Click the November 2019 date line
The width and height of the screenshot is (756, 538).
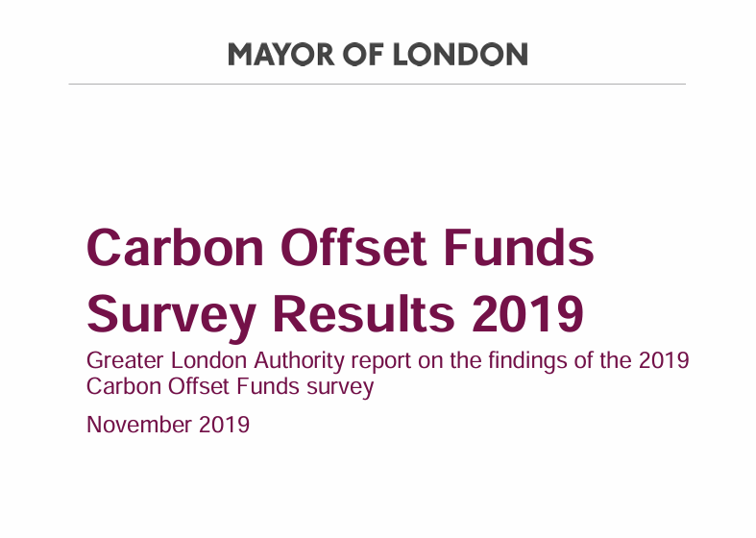tap(168, 424)
